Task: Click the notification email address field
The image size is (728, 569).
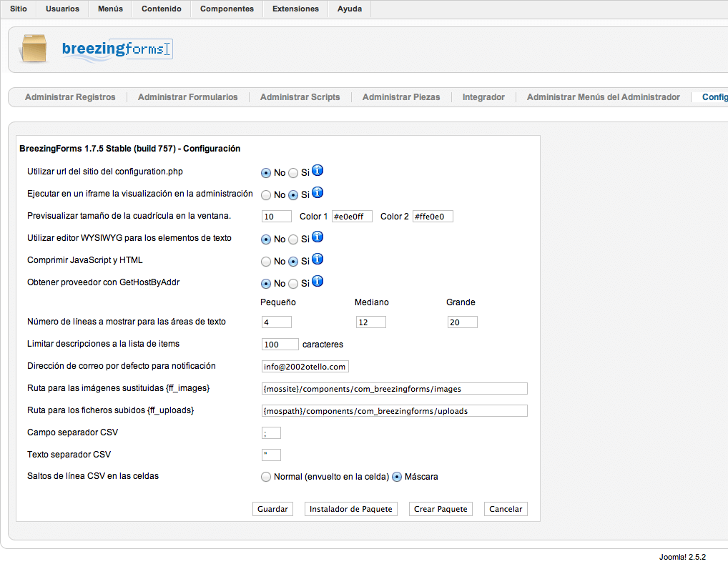Action: click(305, 367)
